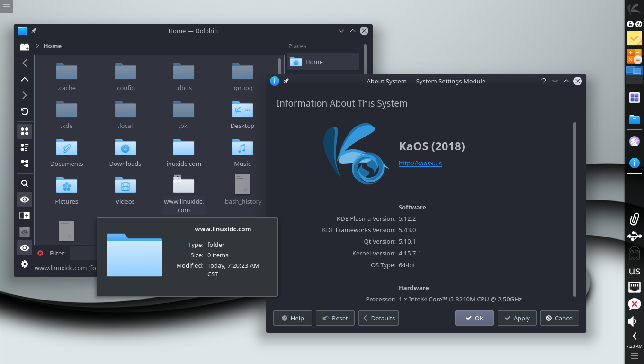Go up one folder level in Dolphin
Viewport: 644px width, 364px height.
coord(25,79)
